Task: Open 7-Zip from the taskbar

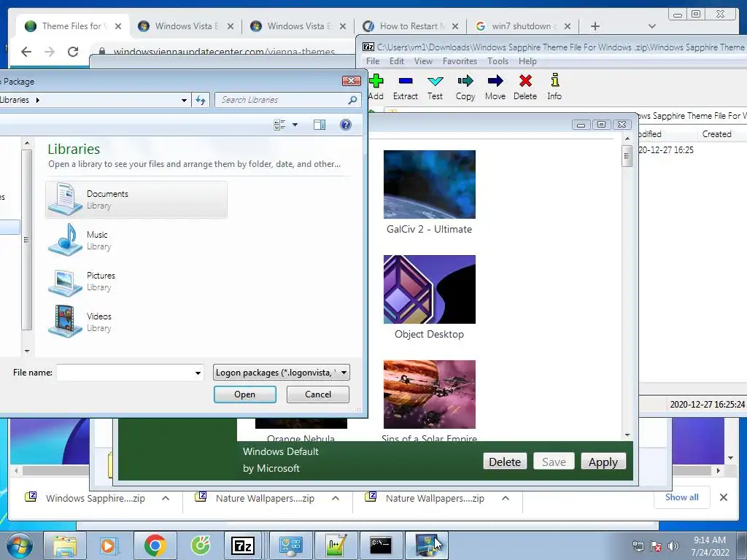Action: point(242,546)
